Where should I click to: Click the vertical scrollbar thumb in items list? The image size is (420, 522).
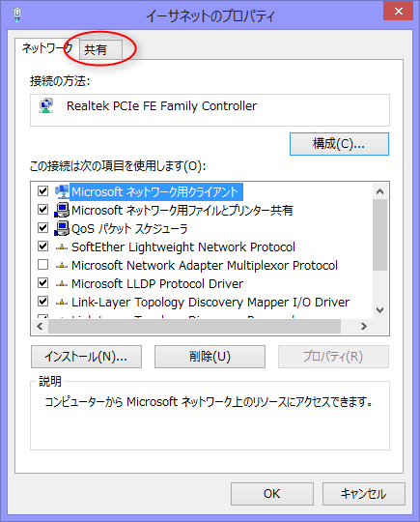[379, 235]
